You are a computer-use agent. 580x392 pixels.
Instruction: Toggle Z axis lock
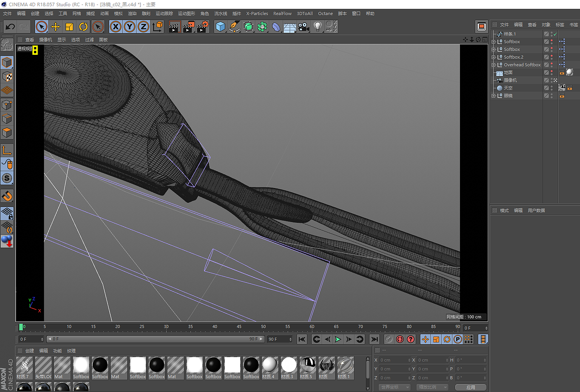click(x=144, y=27)
